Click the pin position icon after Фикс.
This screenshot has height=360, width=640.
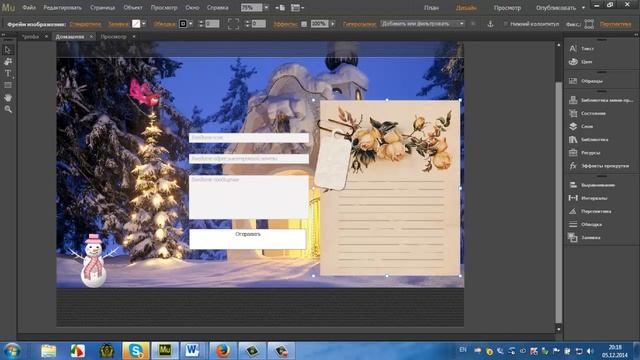pyautogui.click(x=589, y=24)
